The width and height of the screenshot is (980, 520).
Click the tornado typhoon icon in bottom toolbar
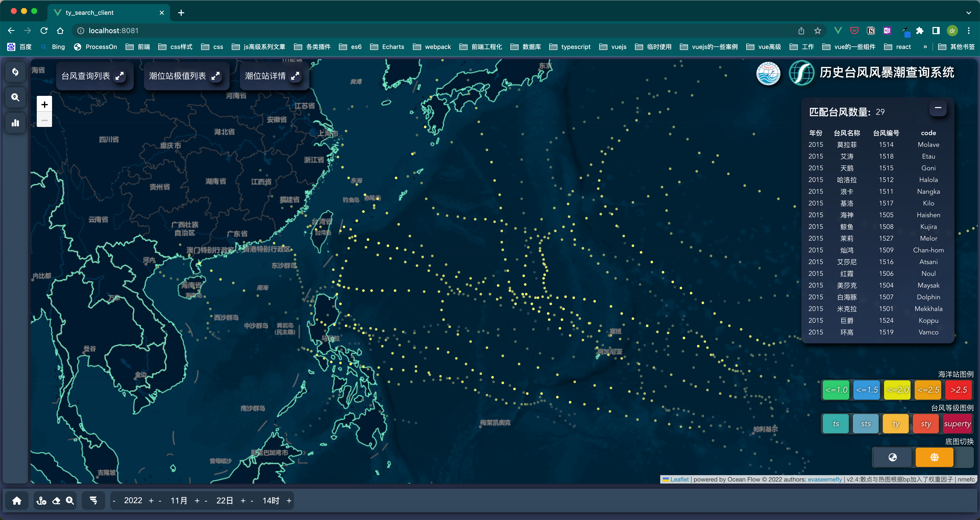(x=94, y=501)
